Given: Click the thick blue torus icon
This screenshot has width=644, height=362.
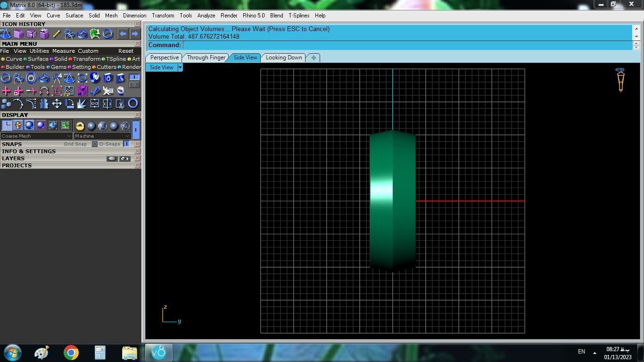Looking at the screenshot, I should point(133,104).
